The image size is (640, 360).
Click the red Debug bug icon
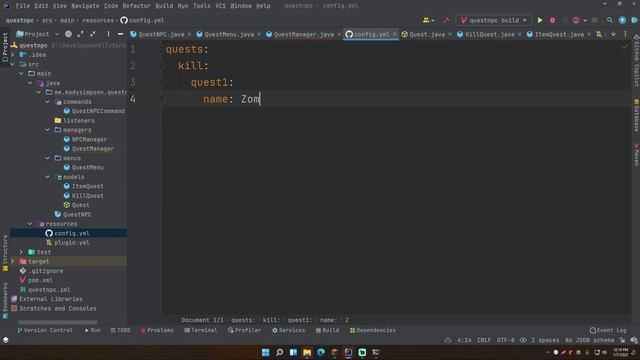[552, 20]
